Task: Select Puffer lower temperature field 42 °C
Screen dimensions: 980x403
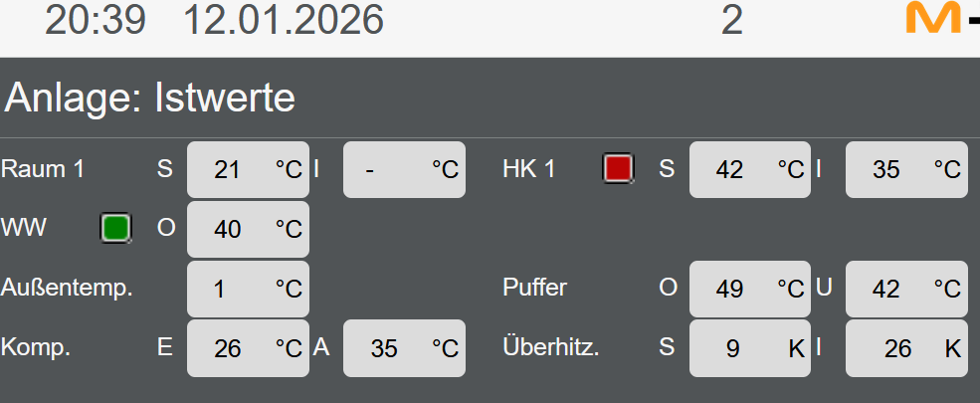Action: 905,289
